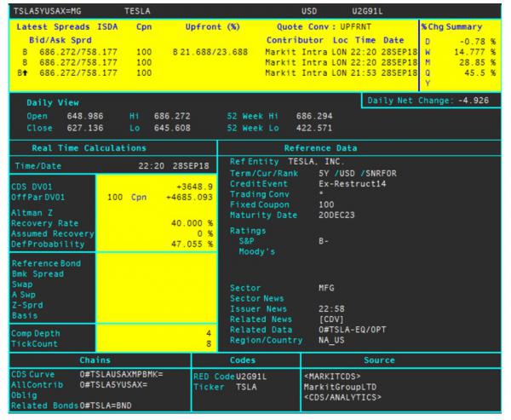This screenshot has width=511, height=420.
Task: Select the row with time 21:53
Action: point(217,72)
